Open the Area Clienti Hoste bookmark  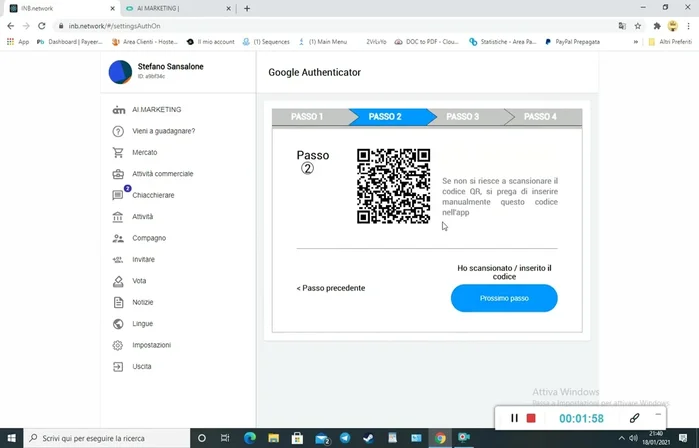tap(145, 42)
